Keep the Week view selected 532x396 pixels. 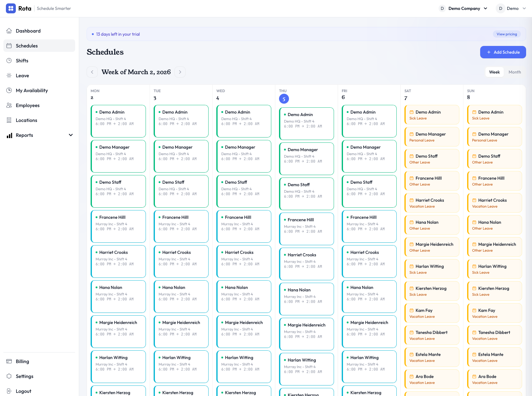click(x=494, y=72)
